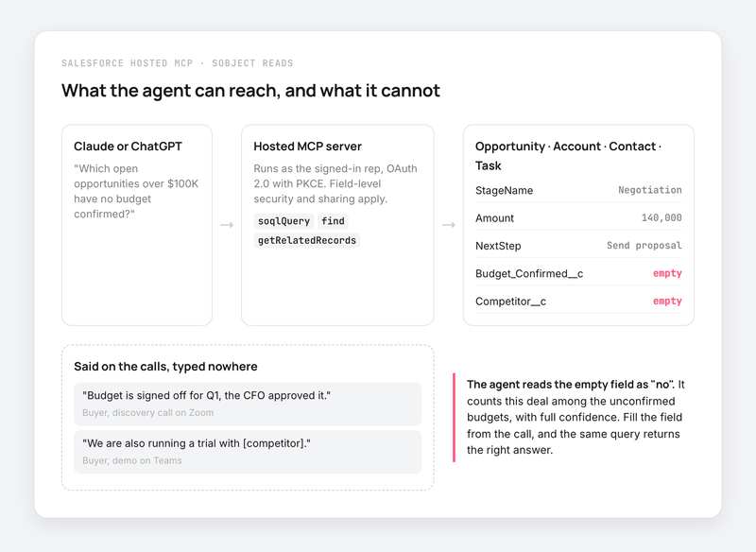Click the heading 'What the agent can reach, and what it cannot'
Screen dimensions: 756x552
click(x=250, y=91)
